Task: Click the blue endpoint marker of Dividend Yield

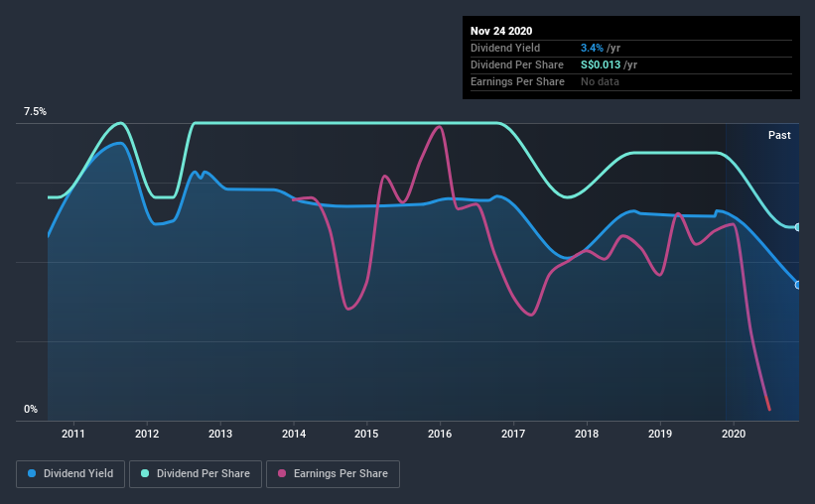Action: click(x=798, y=285)
